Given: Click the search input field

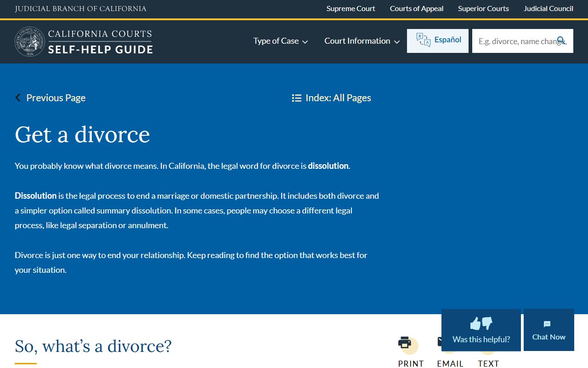Looking at the screenshot, I should (523, 41).
